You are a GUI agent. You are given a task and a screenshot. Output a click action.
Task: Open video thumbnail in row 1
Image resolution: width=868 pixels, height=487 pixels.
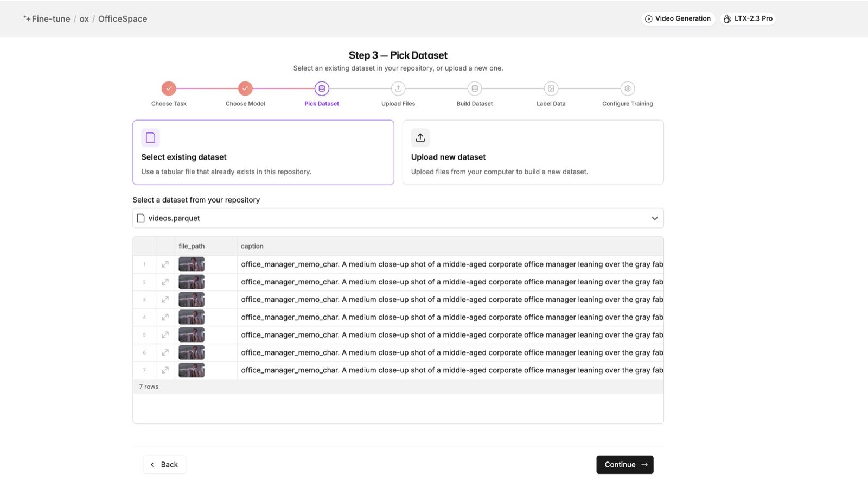tap(192, 264)
